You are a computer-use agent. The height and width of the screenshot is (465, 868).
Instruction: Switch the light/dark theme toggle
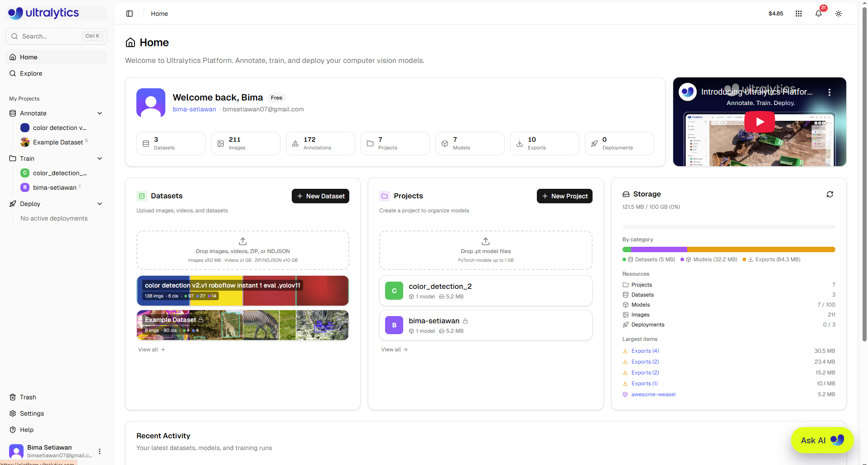coord(839,14)
